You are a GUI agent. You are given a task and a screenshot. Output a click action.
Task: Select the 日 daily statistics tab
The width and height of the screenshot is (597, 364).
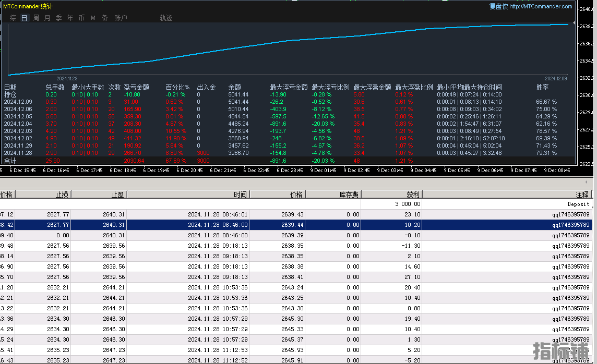[x=25, y=18]
